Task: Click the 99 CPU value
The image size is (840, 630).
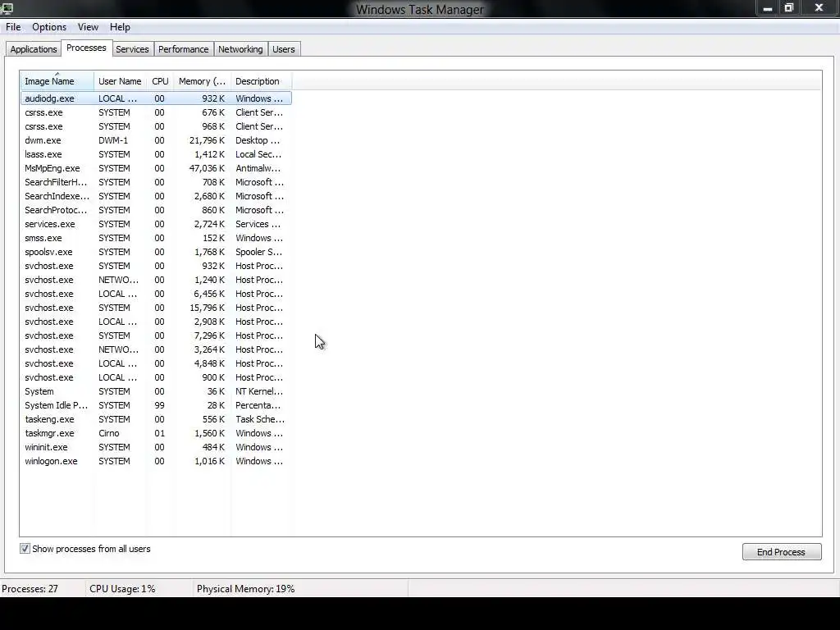Action: [x=160, y=405]
